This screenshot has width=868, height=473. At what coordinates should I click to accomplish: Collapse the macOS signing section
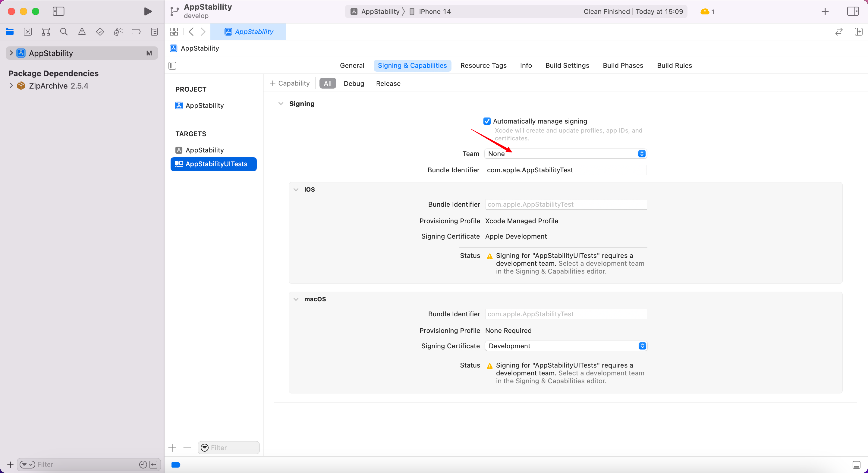[x=296, y=299]
